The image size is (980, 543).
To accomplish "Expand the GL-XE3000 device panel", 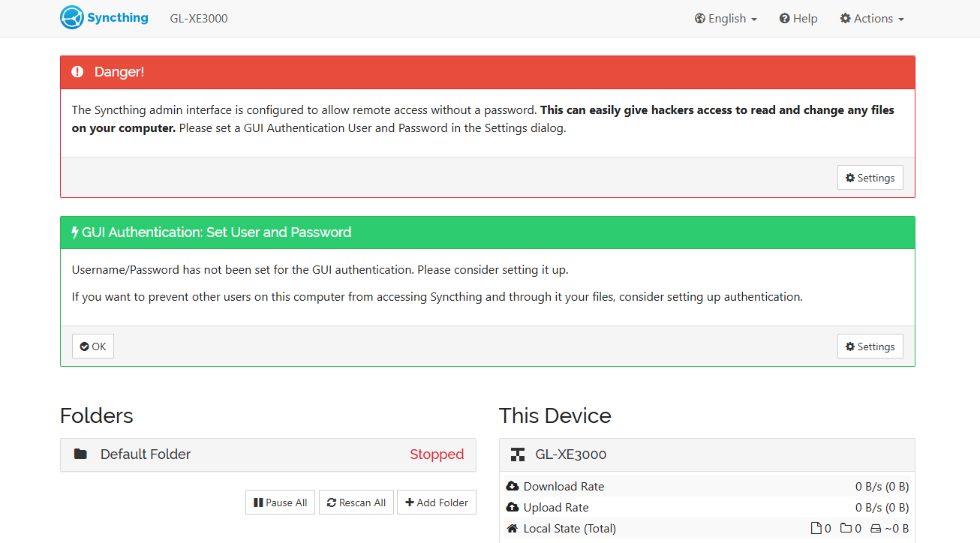I will click(705, 454).
